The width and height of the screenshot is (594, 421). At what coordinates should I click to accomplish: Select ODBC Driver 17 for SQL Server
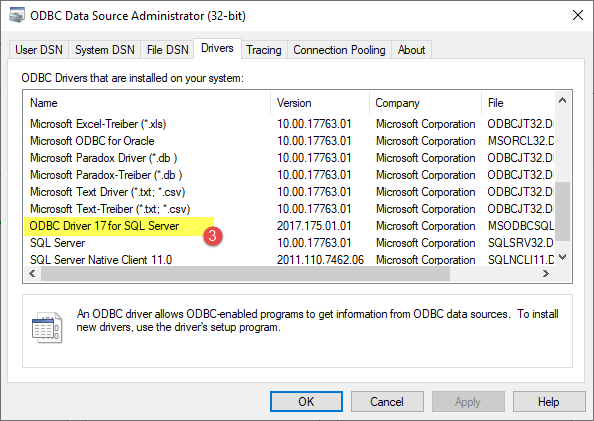pyautogui.click(x=289, y=226)
